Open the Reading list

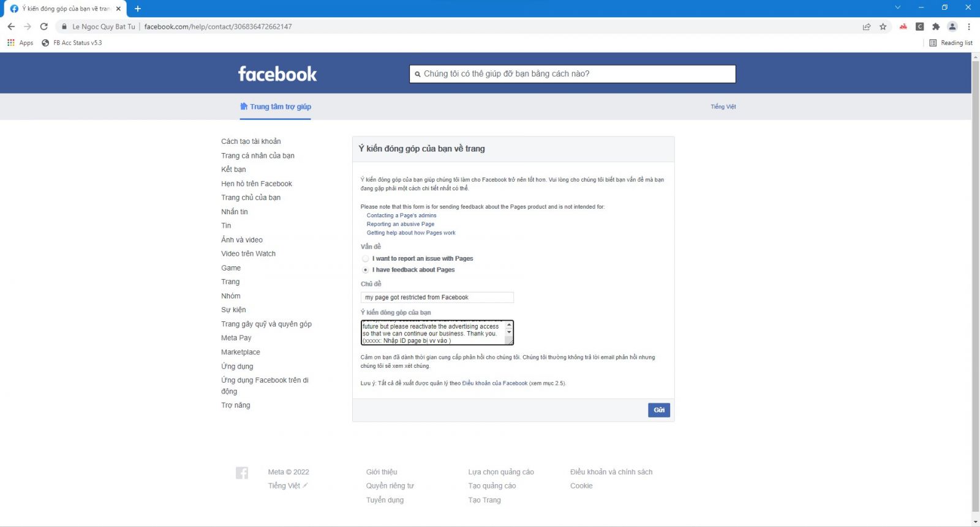coord(951,43)
